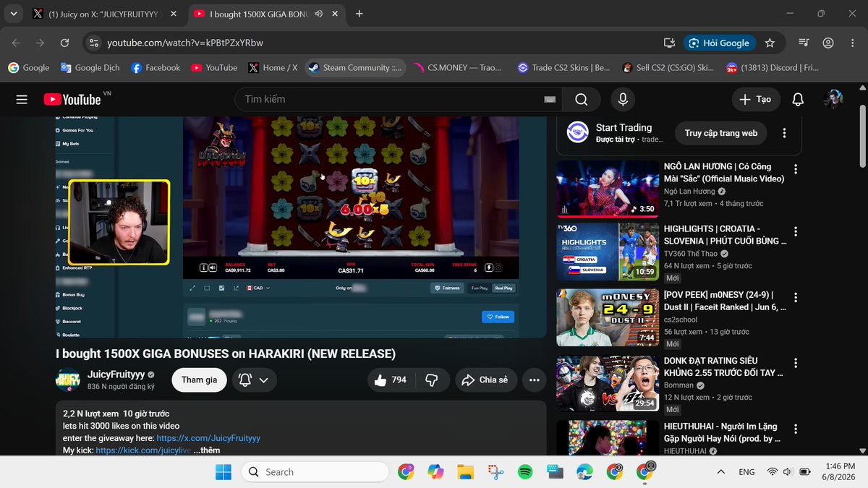
Task: Open Chrome profile icon
Action: click(x=828, y=43)
